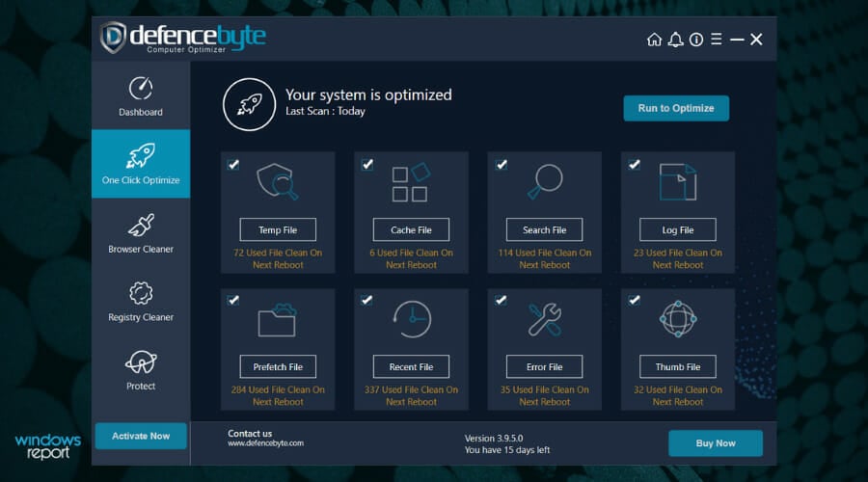Image resolution: width=868 pixels, height=482 pixels.
Task: Uncheck the Log File checkbox
Action: click(635, 164)
